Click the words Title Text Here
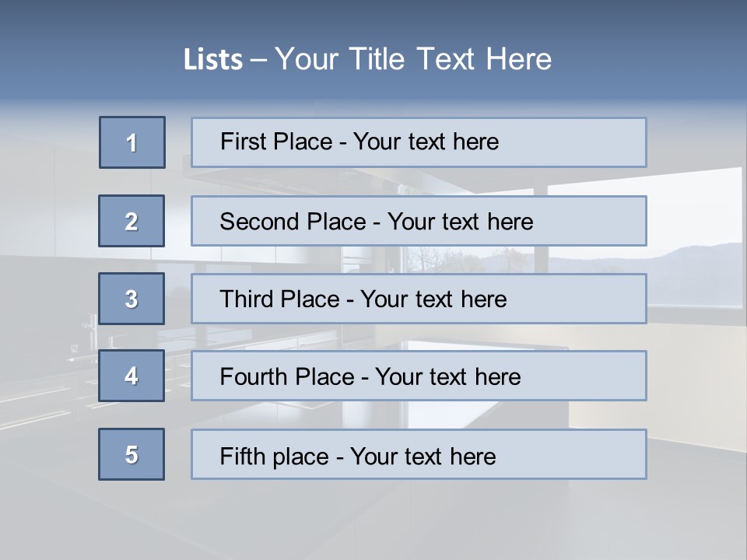Image resolution: width=747 pixels, height=560 pixels. click(451, 59)
